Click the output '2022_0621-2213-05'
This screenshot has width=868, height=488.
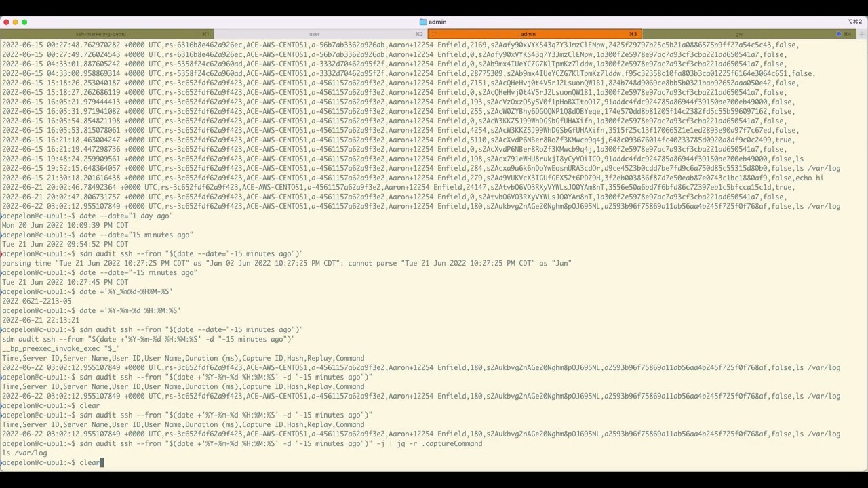point(36,301)
